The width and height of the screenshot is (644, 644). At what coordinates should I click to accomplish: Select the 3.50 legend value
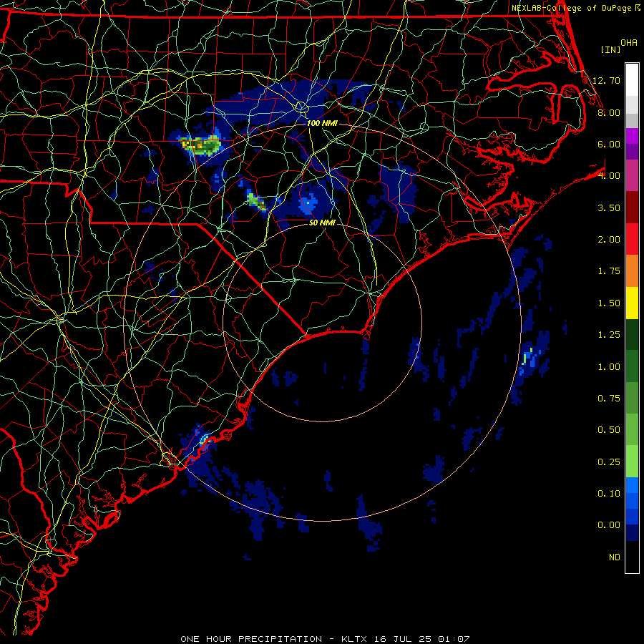pos(609,208)
